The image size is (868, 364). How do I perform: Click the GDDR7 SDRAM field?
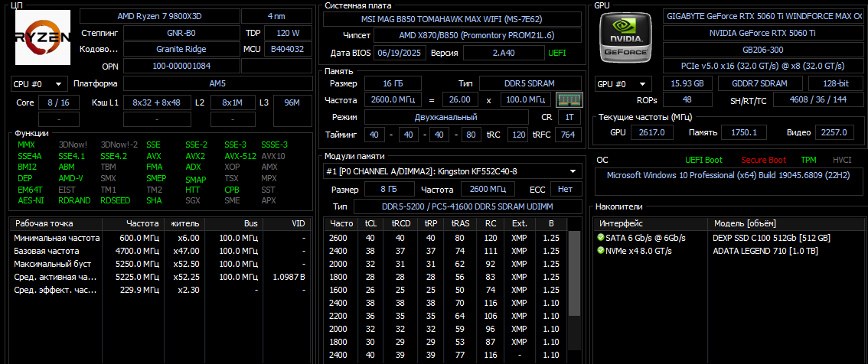click(x=760, y=84)
